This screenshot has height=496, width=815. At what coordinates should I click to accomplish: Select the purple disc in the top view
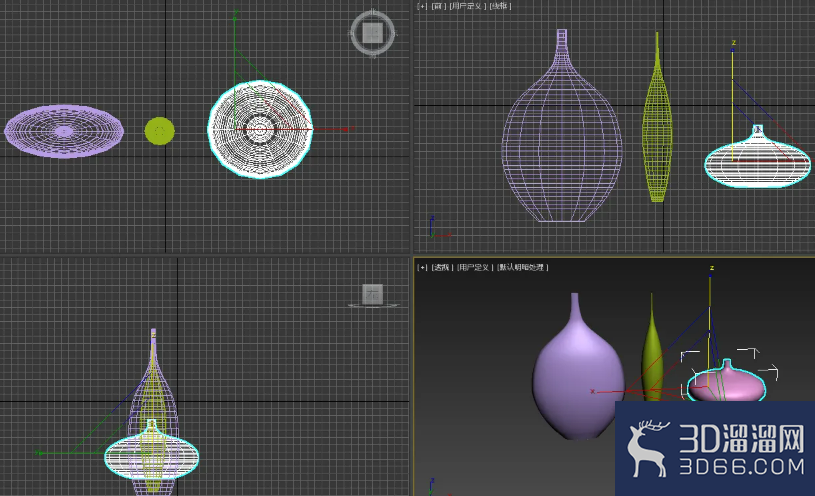(64, 131)
